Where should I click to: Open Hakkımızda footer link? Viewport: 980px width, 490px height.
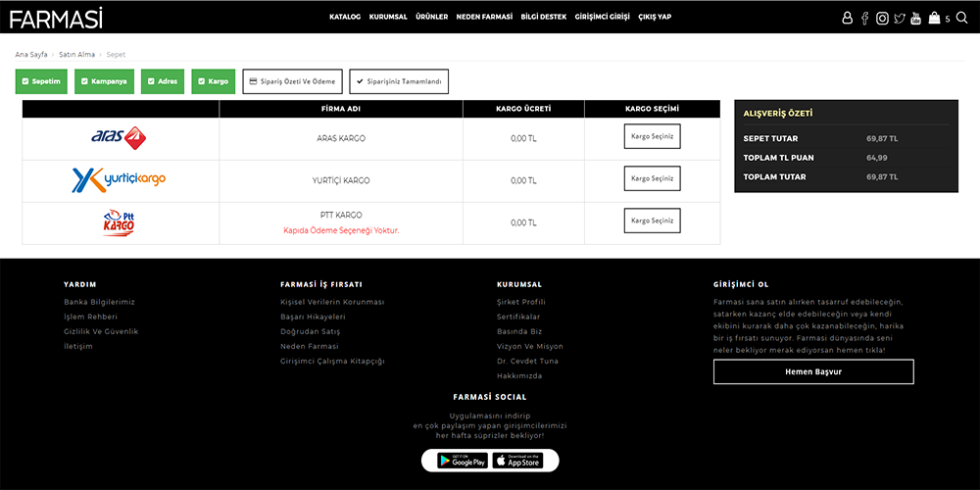point(519,376)
